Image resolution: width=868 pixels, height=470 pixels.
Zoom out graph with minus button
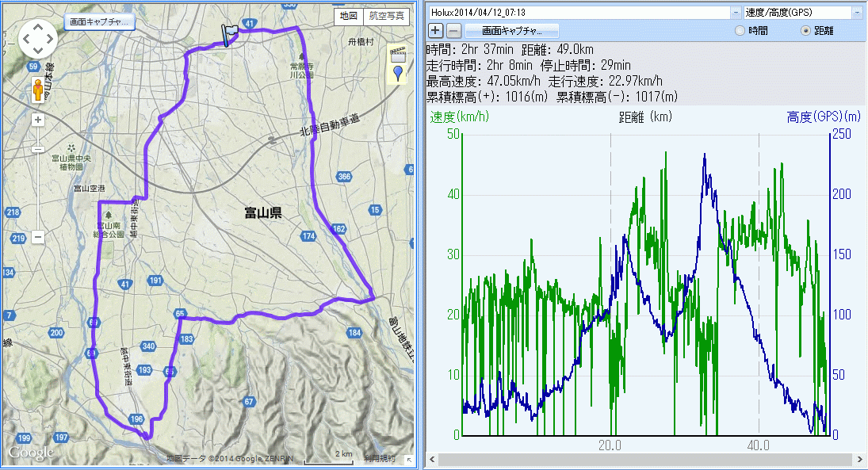453,31
